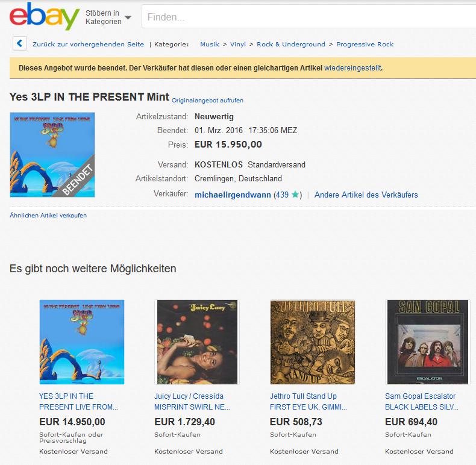The width and height of the screenshot is (476, 465).
Task: Click the eBay logo
Action: (45, 16)
